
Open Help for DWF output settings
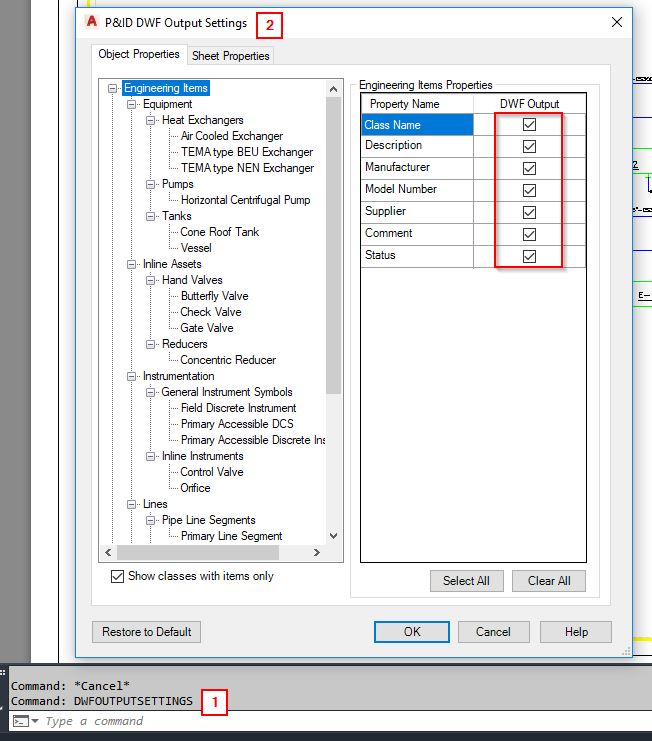pos(576,632)
